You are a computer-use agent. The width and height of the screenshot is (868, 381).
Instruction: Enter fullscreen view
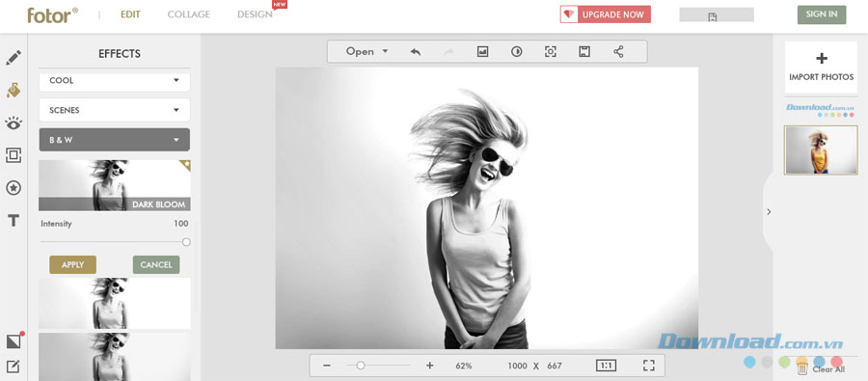(649, 366)
